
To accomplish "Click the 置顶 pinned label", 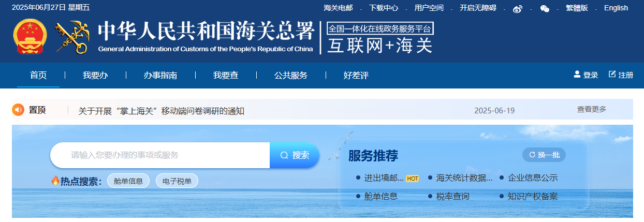I will coord(37,110).
